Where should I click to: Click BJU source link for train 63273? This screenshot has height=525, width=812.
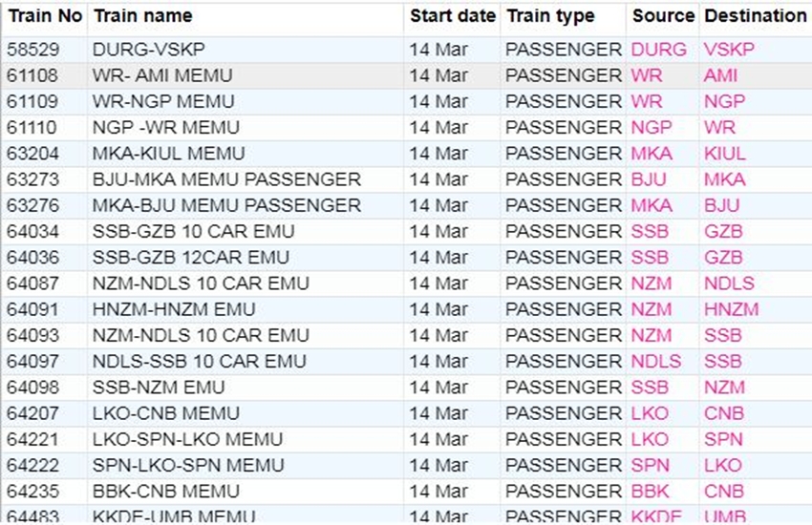pos(650,179)
